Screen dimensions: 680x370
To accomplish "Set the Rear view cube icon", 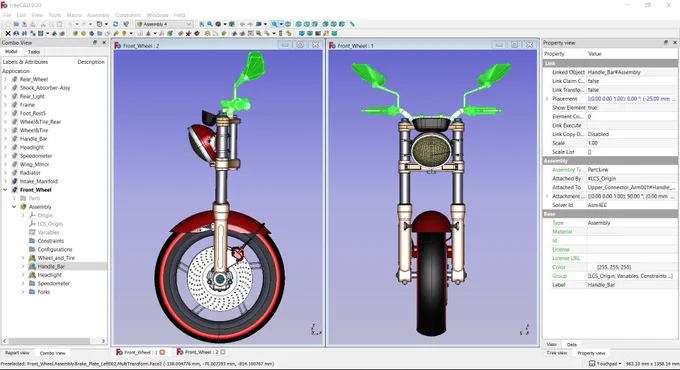I will coord(325,24).
